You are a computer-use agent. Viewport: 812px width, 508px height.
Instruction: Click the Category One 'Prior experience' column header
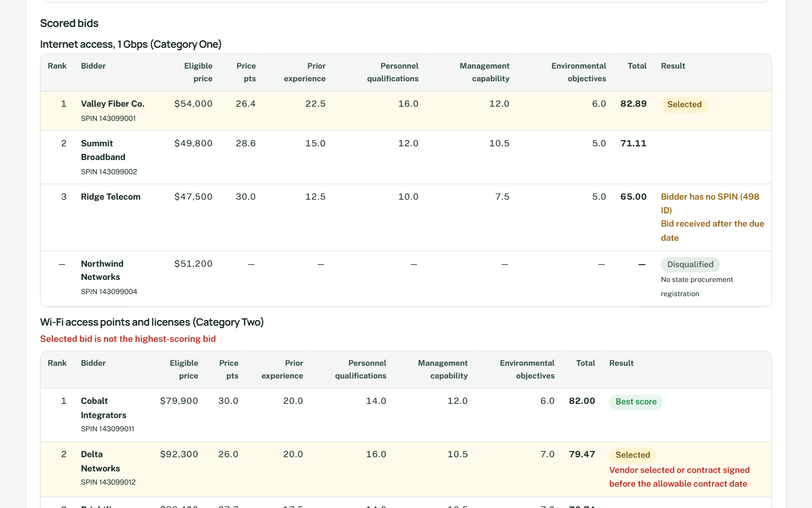click(x=304, y=72)
